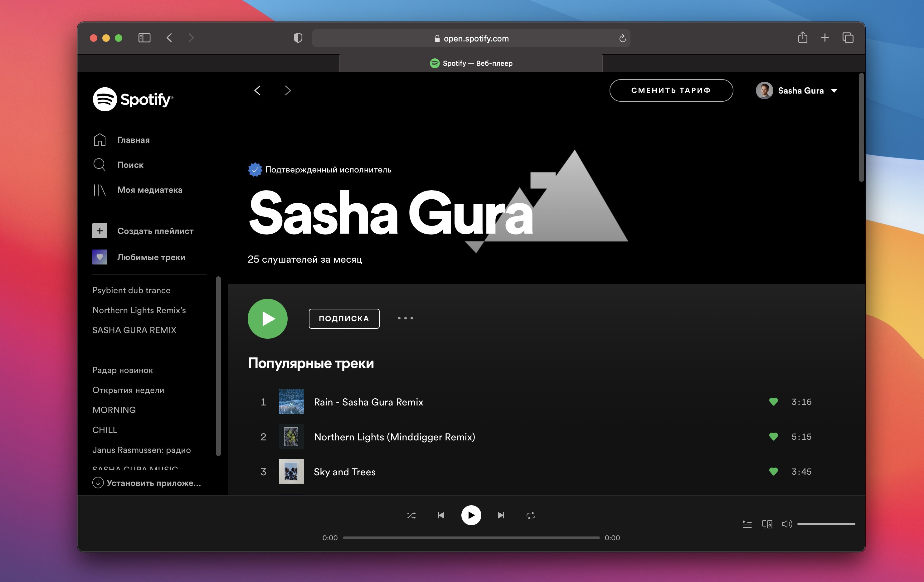The width and height of the screenshot is (924, 582).
Task: Open Открытия недели playlist
Action: pos(128,390)
